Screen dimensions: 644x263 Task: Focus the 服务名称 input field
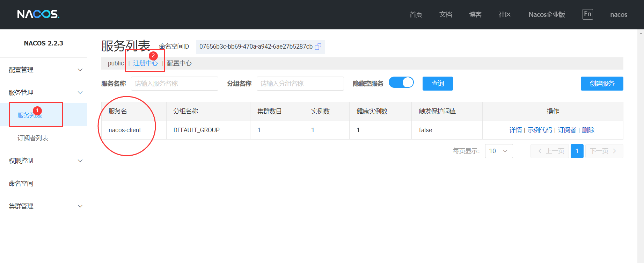[174, 84]
